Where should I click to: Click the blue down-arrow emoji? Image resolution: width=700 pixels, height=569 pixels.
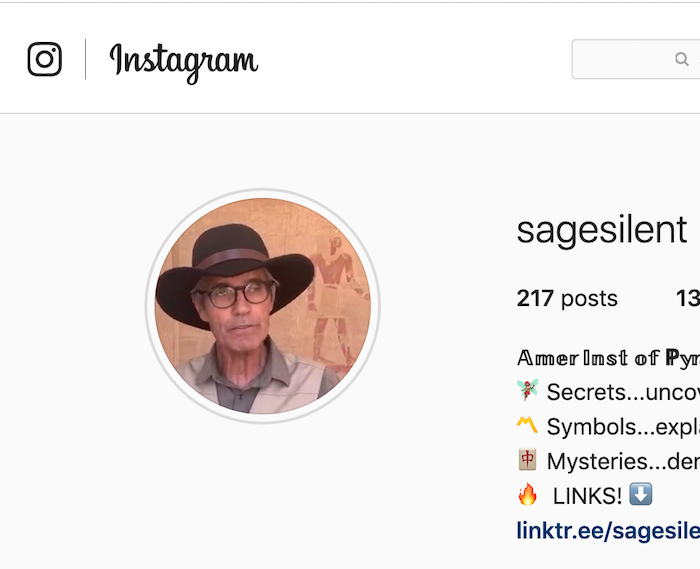pos(641,494)
